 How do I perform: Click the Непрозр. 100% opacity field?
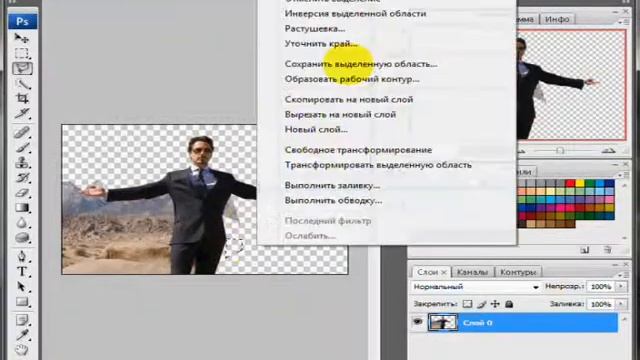[601, 287]
